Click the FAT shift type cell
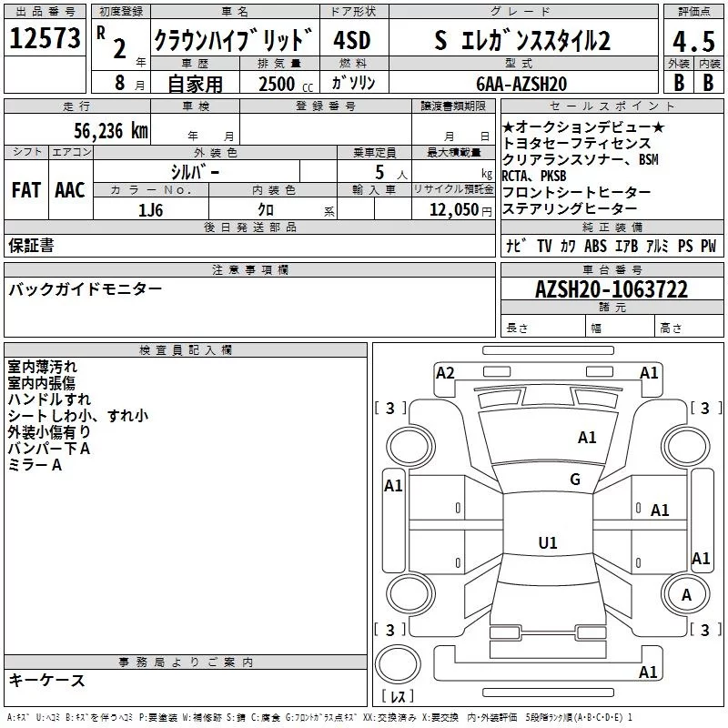The image size is (728, 728). (x=25, y=190)
